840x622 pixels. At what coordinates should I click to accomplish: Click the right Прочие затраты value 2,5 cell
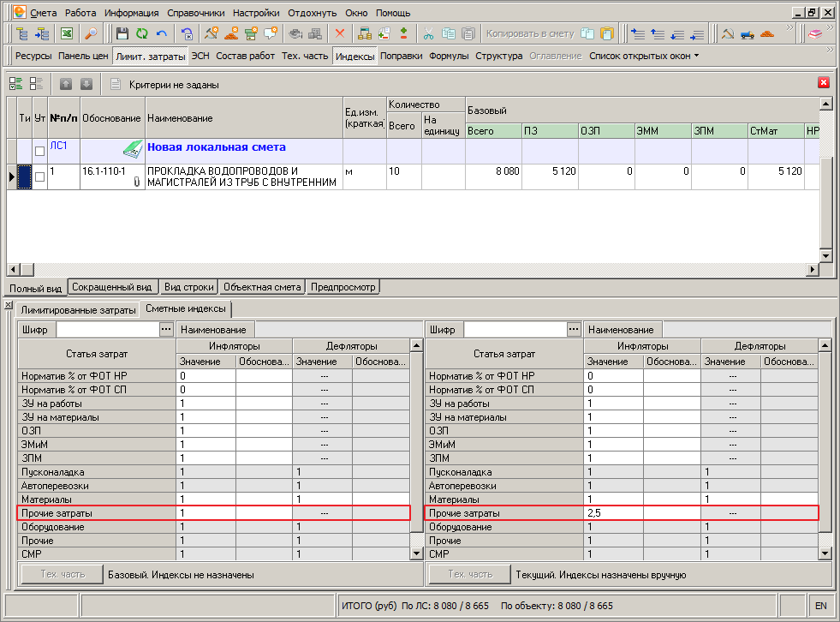[x=613, y=513]
